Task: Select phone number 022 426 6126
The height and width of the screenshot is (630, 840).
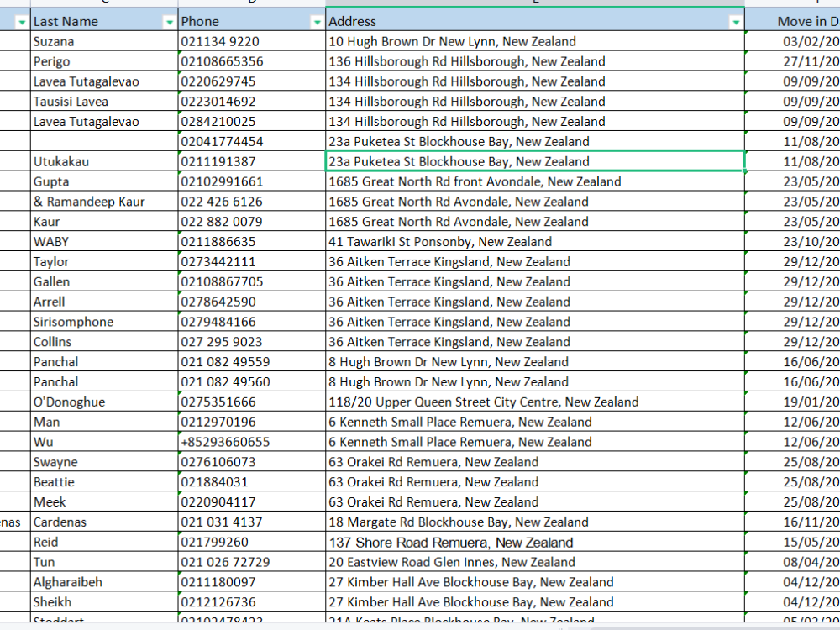Action: tap(252, 202)
